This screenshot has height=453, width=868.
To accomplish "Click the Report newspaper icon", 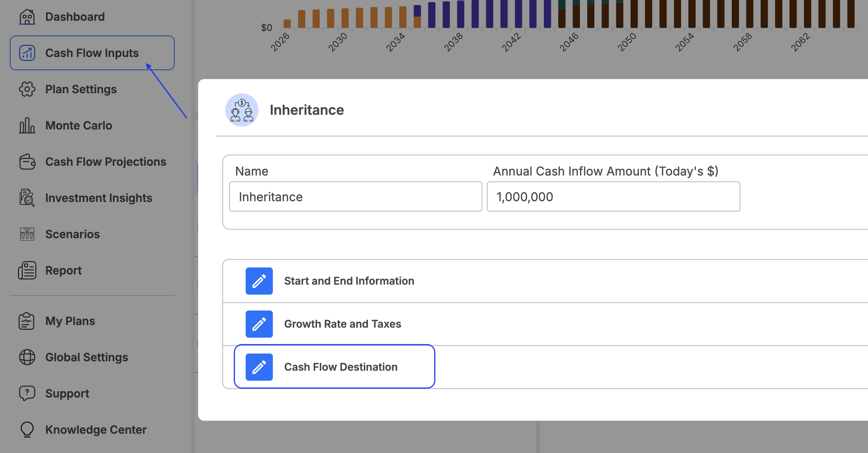I will (27, 270).
